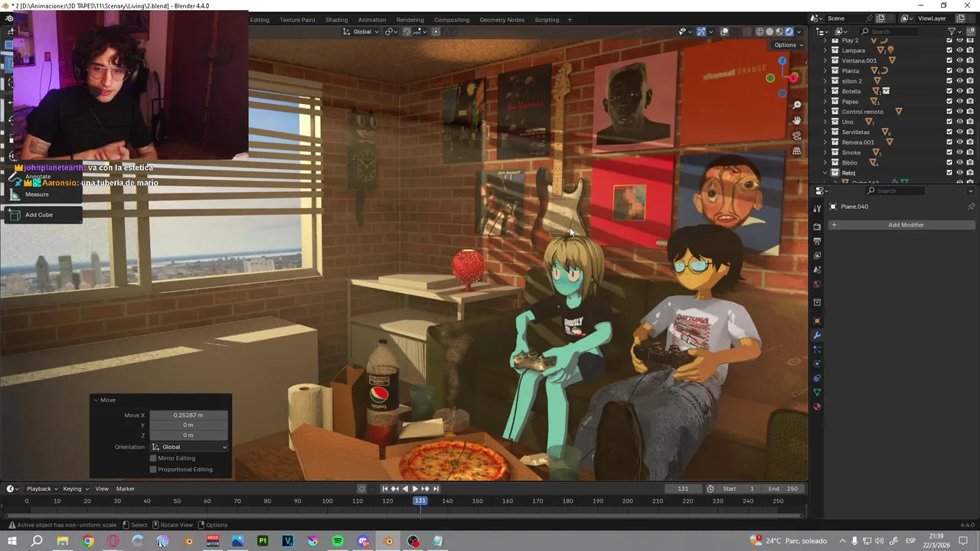Jump to the end frame button
Screen dimensions: 980x551
click(436, 488)
